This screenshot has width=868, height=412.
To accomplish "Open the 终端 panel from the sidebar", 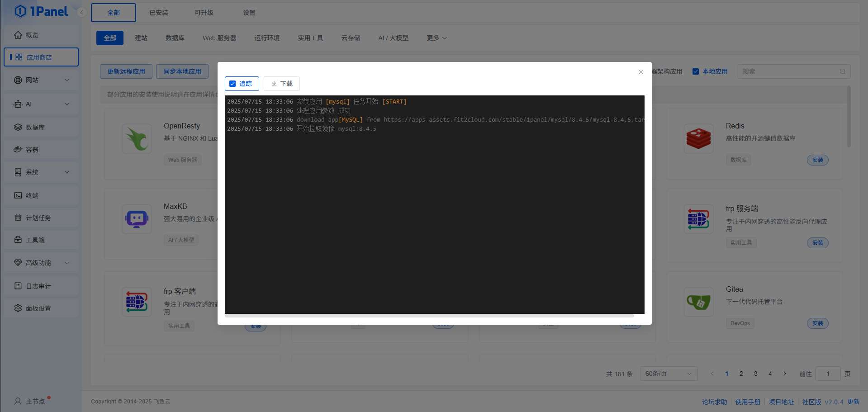I will click(x=32, y=195).
